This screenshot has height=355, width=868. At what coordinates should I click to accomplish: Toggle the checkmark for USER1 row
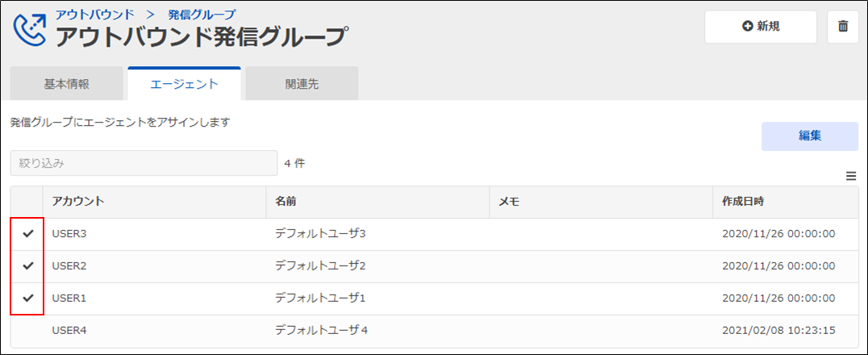(x=27, y=298)
